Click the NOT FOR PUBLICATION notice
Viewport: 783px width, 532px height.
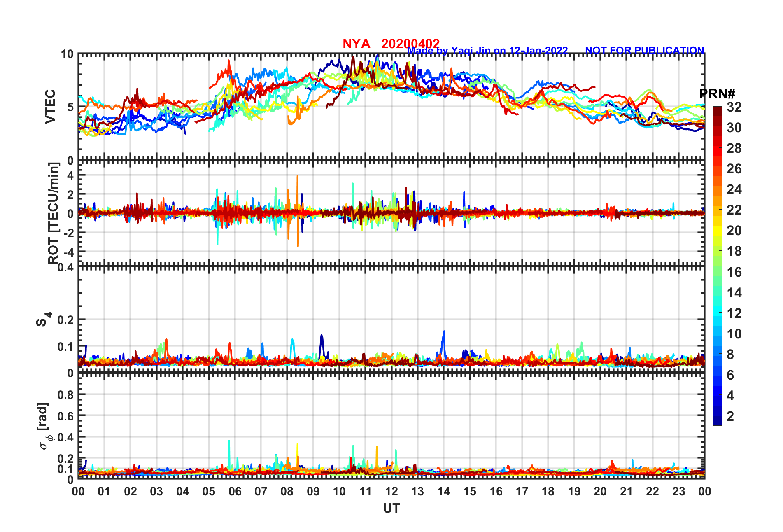[x=645, y=50]
